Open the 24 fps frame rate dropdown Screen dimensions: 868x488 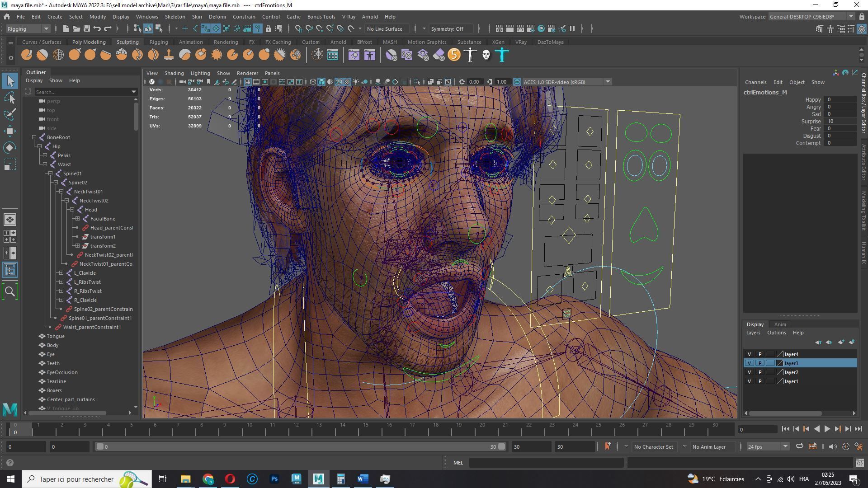point(767,446)
